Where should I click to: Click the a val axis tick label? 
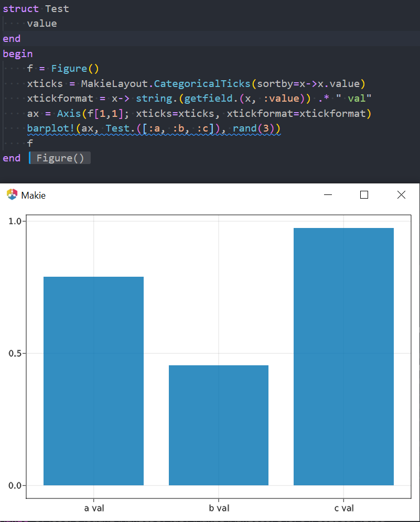click(94, 507)
